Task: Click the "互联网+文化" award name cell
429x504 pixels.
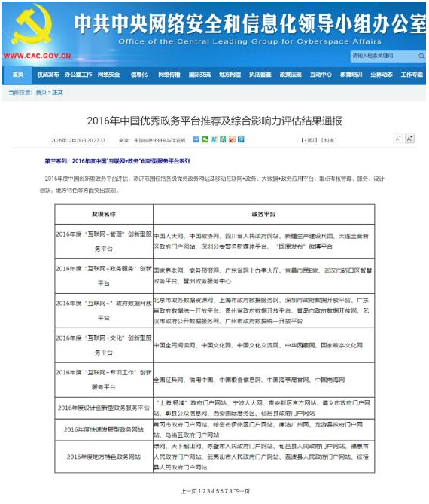Action: 104,345
